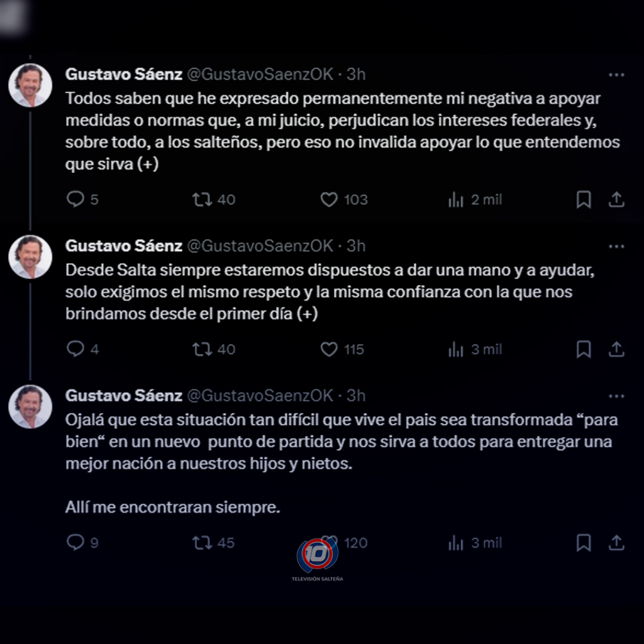Screen dimensions: 644x644
Task: Reply to the 'Desde Salta' tweet
Action: [x=75, y=349]
